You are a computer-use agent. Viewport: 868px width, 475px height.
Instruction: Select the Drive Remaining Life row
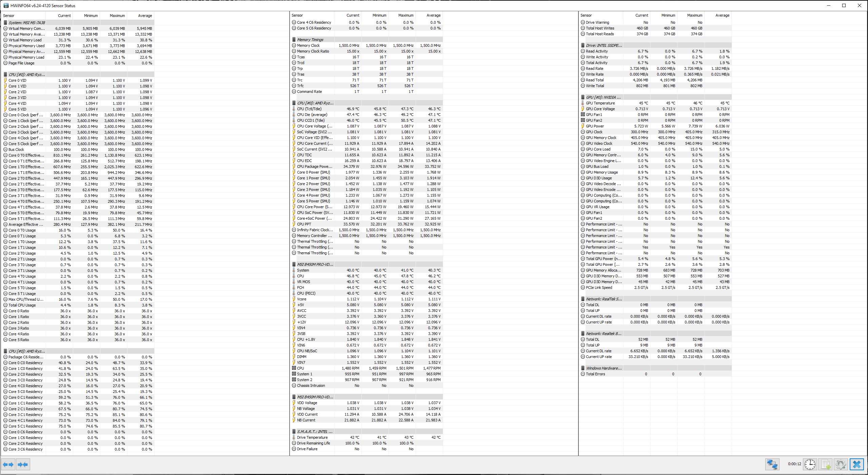(313, 443)
